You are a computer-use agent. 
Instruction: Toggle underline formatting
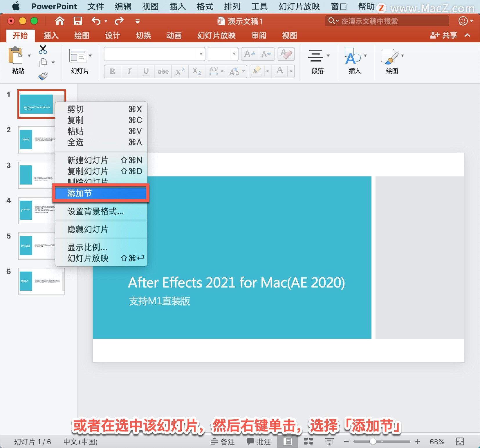(x=146, y=71)
